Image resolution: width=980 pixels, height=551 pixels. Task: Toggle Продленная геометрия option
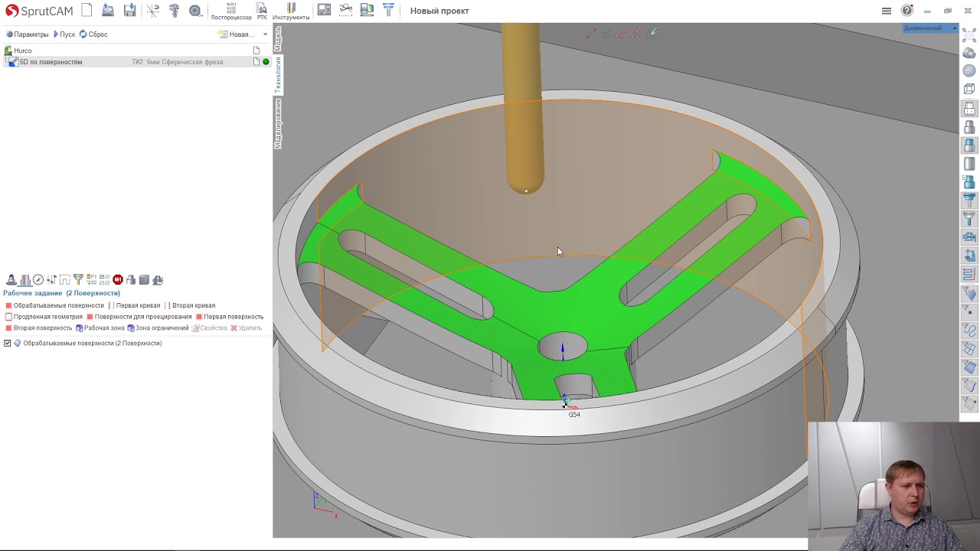pyautogui.click(x=44, y=317)
